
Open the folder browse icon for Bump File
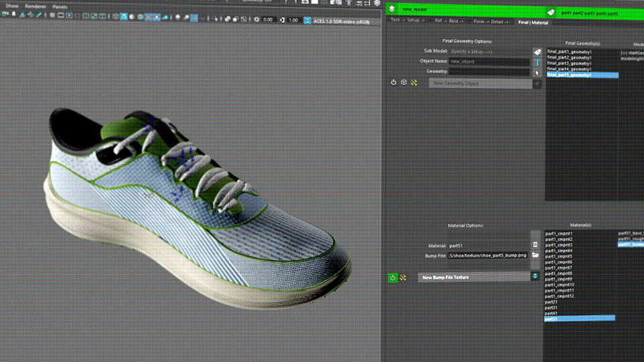click(x=535, y=255)
